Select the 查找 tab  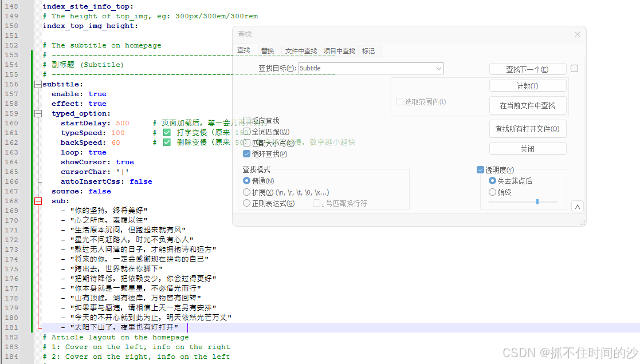244,50
